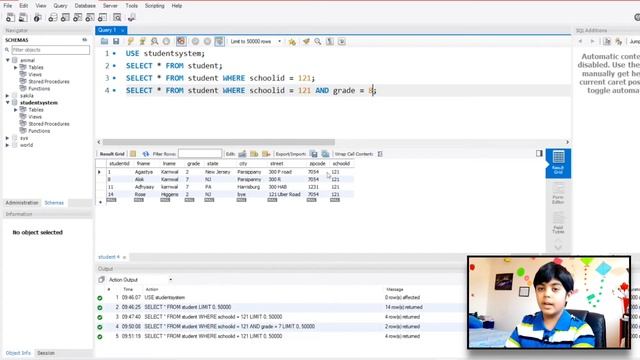This screenshot has height=360, width=640.
Task: Click the Filter Rows input field
Action: [x=200, y=154]
